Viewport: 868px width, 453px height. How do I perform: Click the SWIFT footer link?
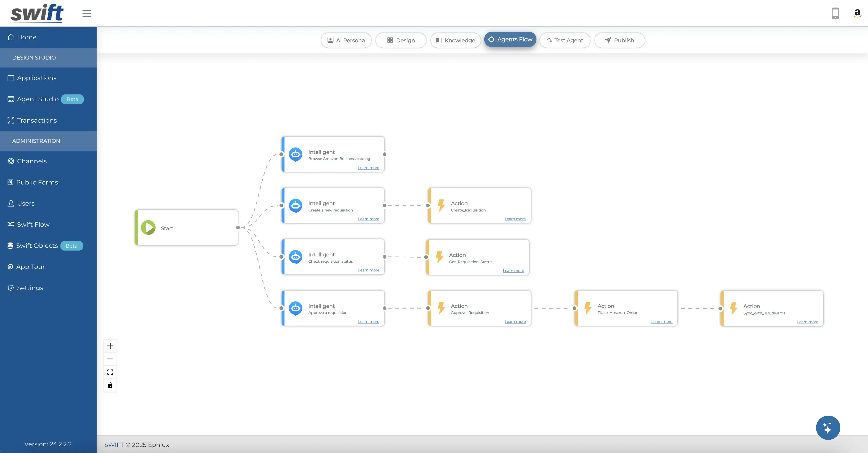click(x=114, y=445)
